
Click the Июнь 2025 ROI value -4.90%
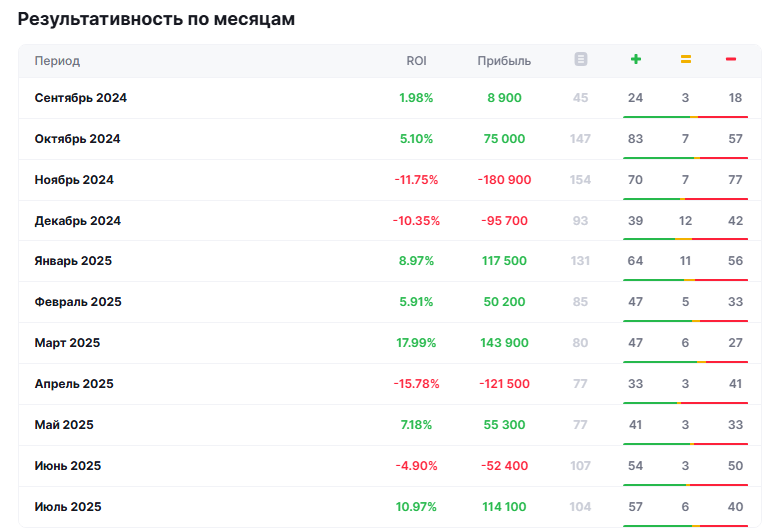pyautogui.click(x=416, y=466)
